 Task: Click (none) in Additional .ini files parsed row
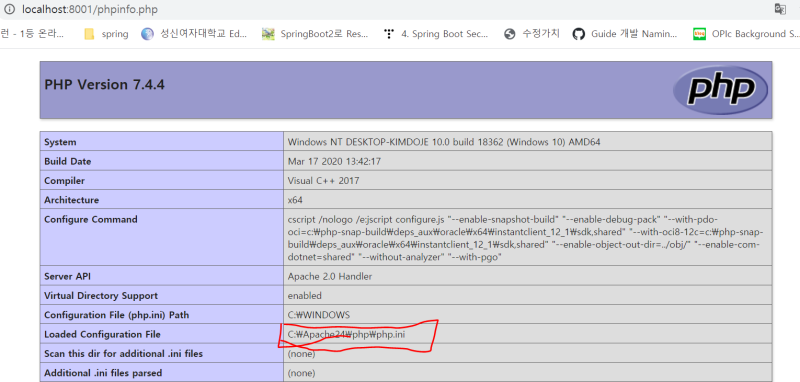pyautogui.click(x=302, y=373)
